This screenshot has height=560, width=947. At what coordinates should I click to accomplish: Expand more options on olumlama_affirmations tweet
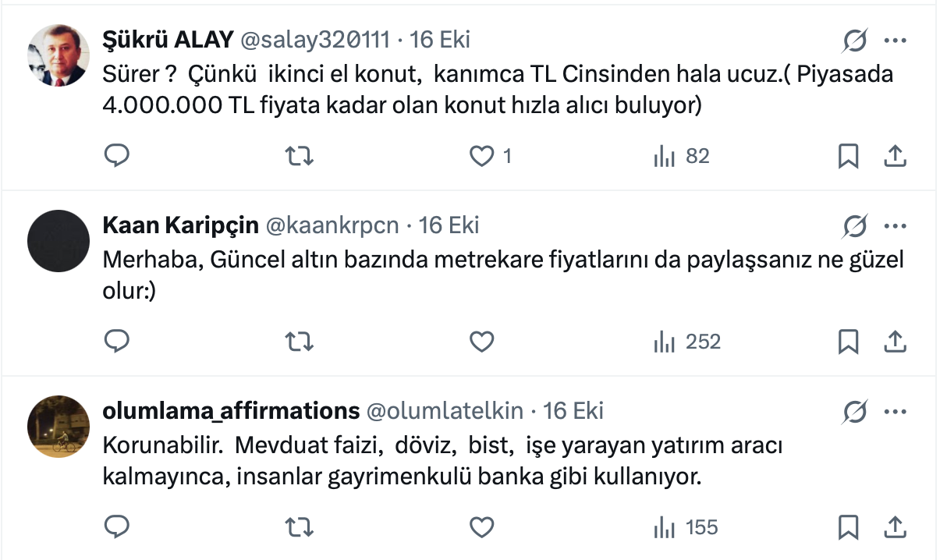[895, 411]
